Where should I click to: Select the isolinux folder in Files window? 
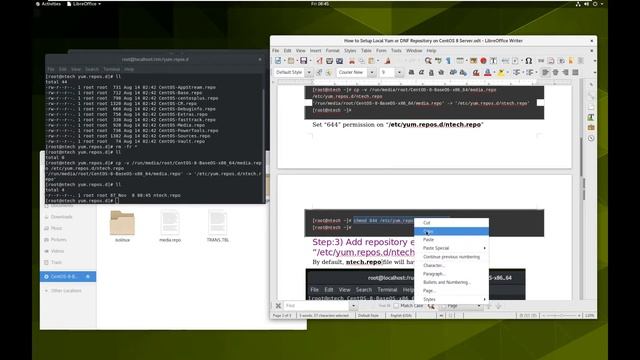(x=122, y=227)
